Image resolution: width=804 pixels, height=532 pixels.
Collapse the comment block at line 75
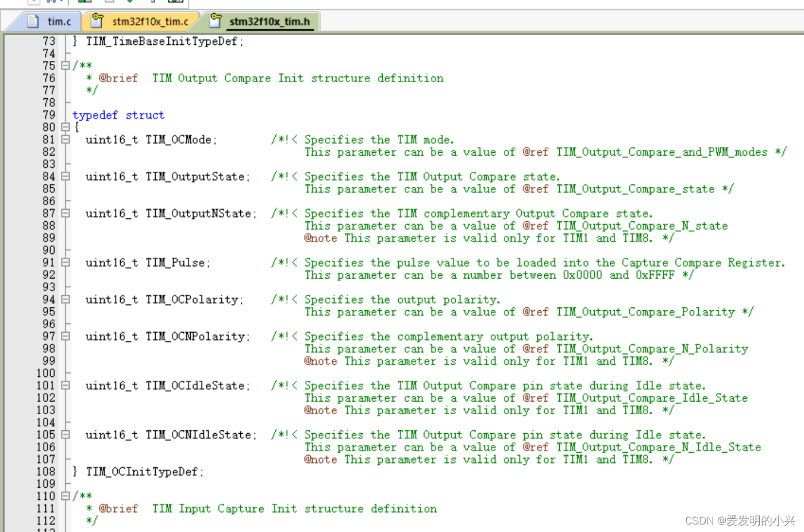coord(66,65)
